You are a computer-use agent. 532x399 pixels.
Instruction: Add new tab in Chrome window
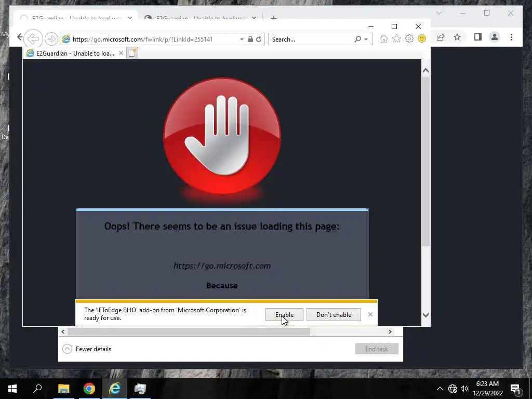pos(274,17)
